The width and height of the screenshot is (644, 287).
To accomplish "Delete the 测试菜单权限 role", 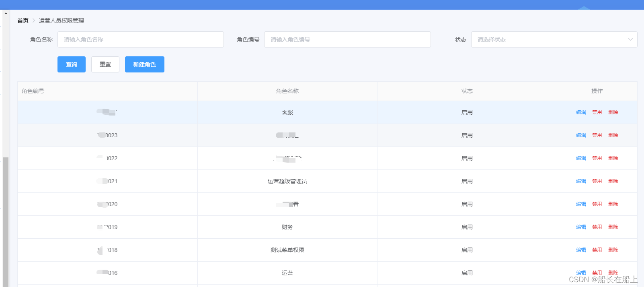I will pos(613,250).
